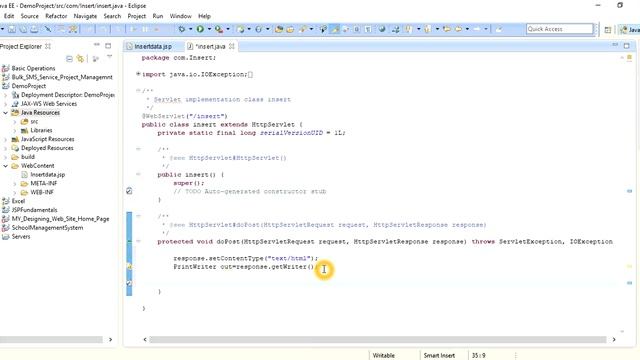The width and height of the screenshot is (640, 360).
Task: Click the Quick Access search field
Action: pos(560,29)
